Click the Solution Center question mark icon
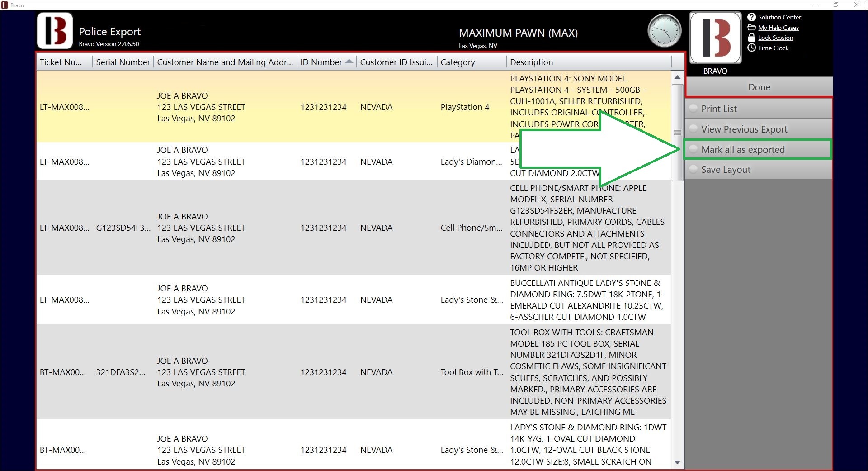868x471 pixels. 751,17
